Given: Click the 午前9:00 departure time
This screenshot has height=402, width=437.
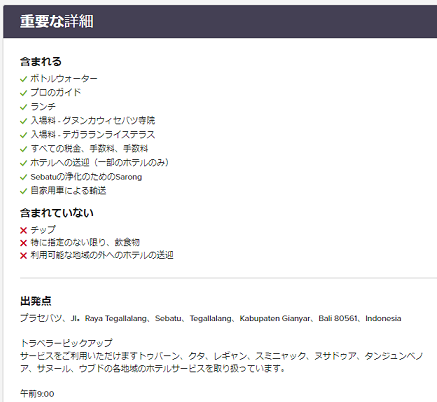Looking at the screenshot, I should click(x=37, y=394).
